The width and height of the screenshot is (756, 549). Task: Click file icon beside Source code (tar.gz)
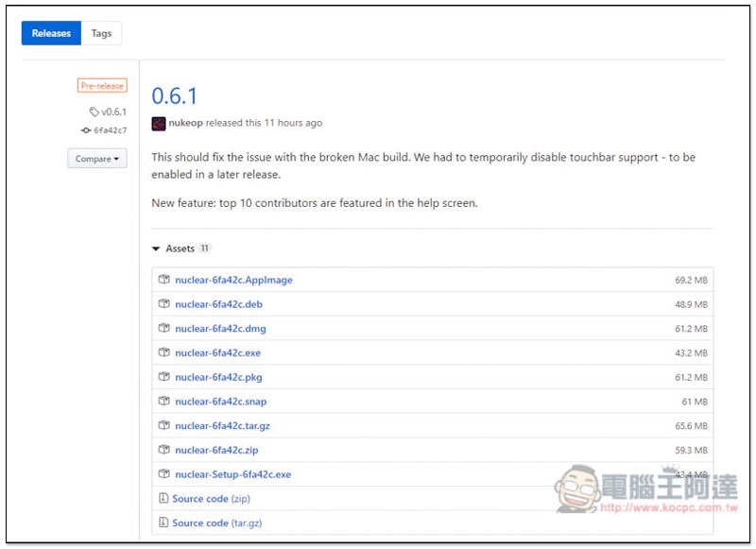click(164, 523)
